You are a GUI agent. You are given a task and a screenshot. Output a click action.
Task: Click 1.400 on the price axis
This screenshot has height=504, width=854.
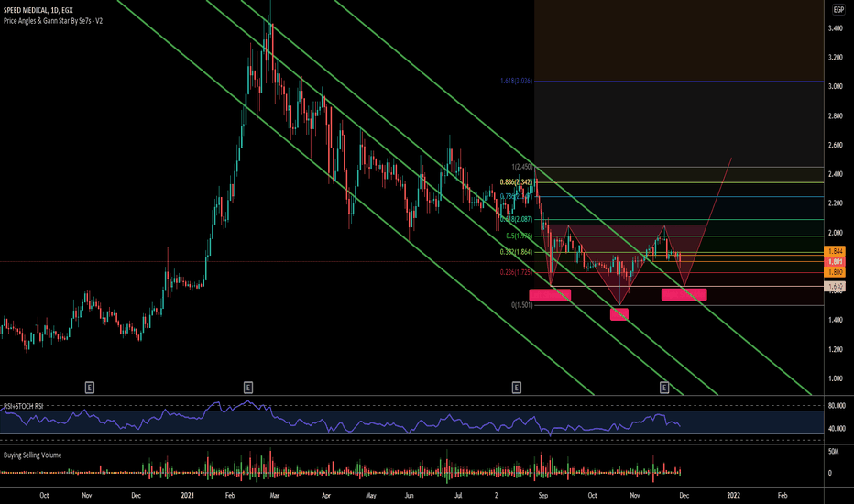836,320
